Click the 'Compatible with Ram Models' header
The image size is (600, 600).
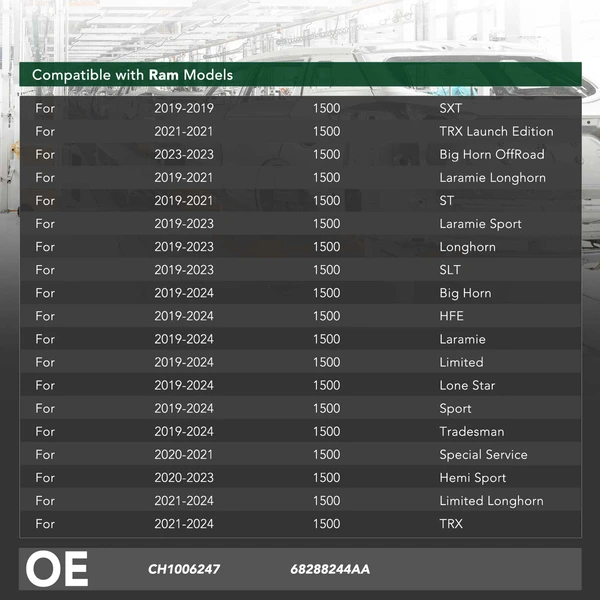coord(132,75)
